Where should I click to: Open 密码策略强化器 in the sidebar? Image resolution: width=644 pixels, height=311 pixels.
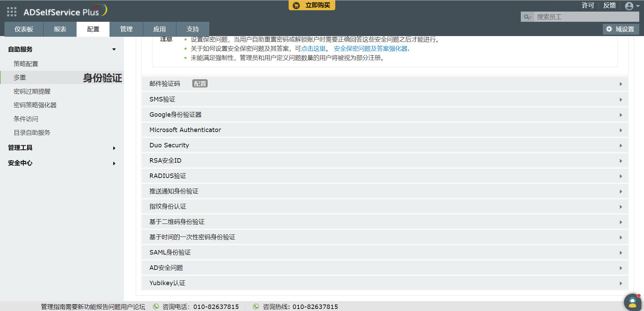35,105
